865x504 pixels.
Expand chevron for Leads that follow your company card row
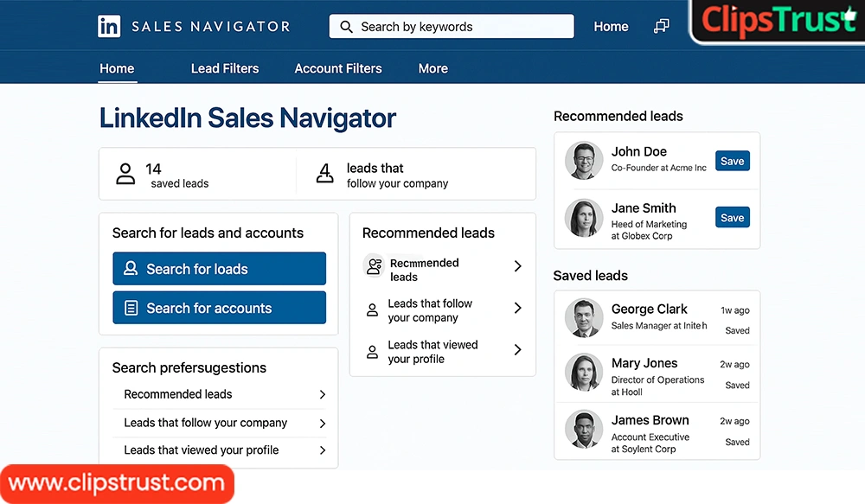(517, 308)
